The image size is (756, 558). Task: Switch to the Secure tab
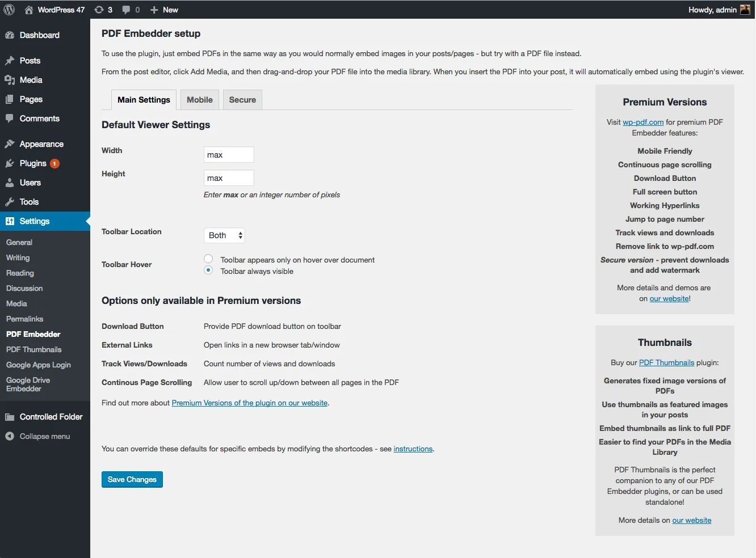(x=242, y=99)
